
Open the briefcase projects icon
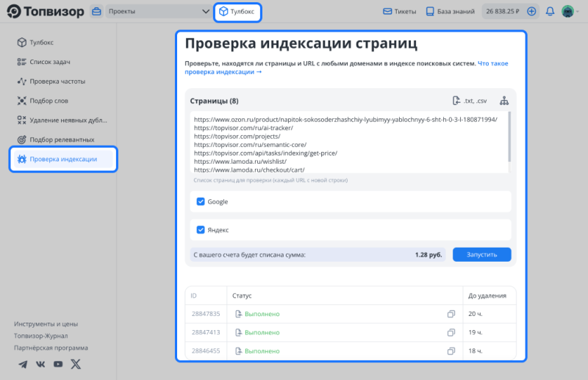[96, 11]
